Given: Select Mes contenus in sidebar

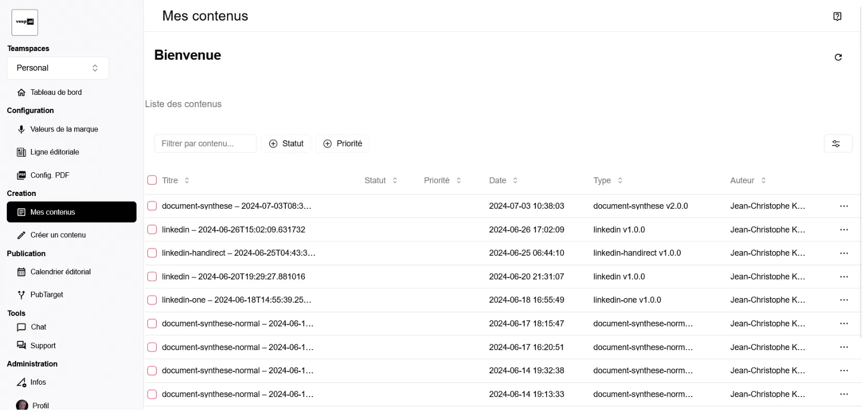Looking at the screenshot, I should coord(72,212).
